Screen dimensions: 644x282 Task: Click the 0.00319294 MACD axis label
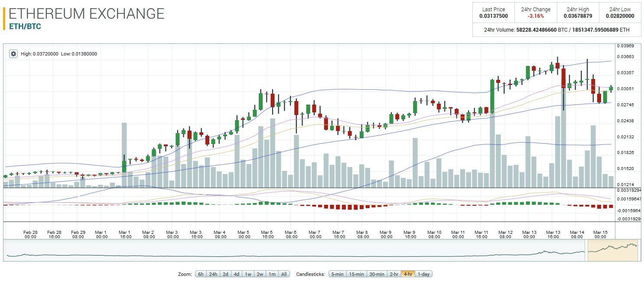tap(629, 190)
